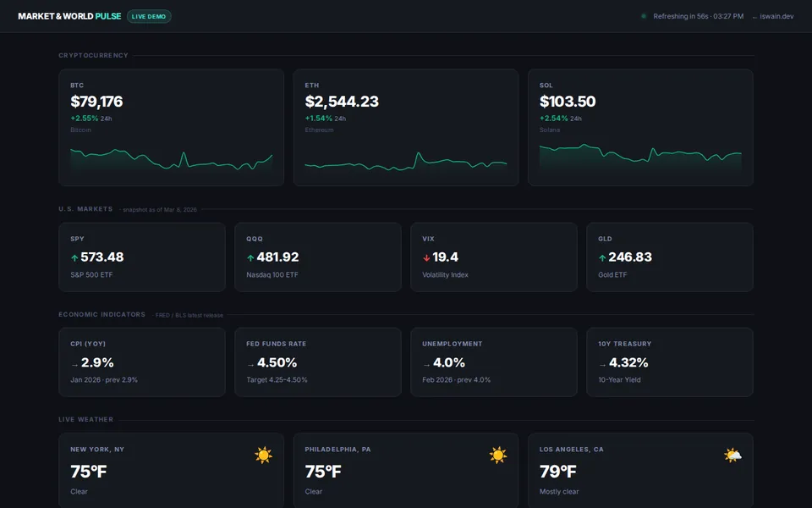Screen dimensions: 812x508
Task: Click the S&P 500 ETF label
Action: 91,274
